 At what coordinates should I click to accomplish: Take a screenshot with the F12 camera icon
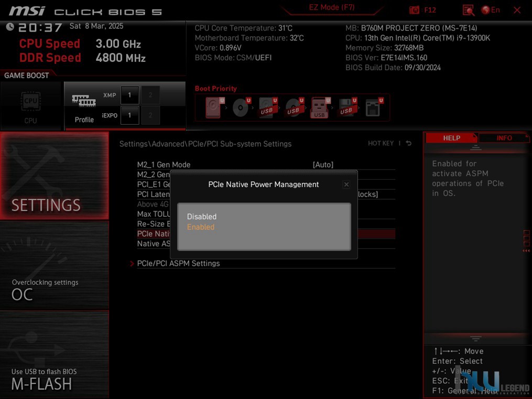(x=414, y=10)
